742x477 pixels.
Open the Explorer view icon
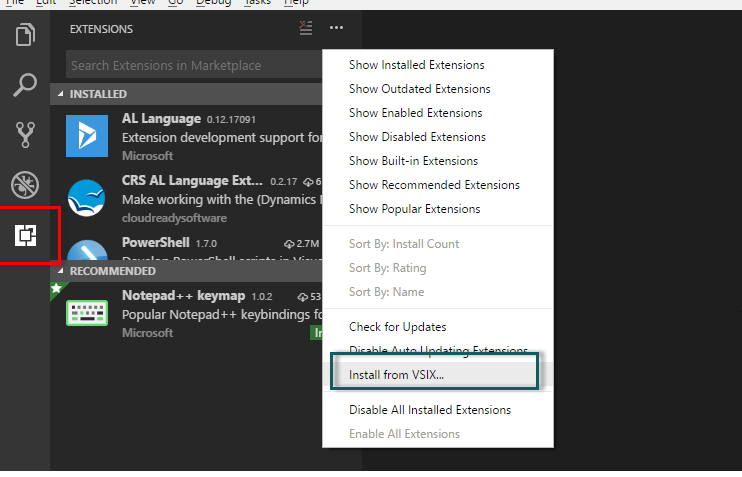[25, 35]
